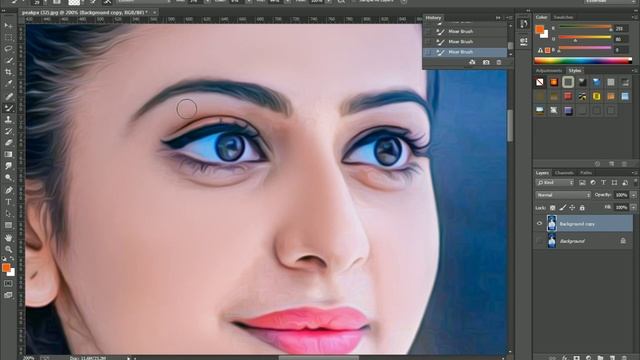The width and height of the screenshot is (640, 360).
Task: Click the Color panel background color swatch
Action: tap(545, 35)
